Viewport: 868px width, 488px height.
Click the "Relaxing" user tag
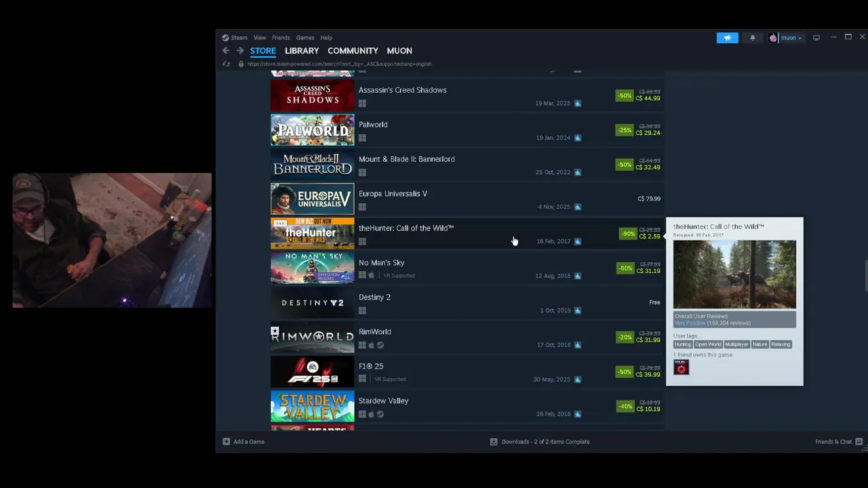point(781,344)
